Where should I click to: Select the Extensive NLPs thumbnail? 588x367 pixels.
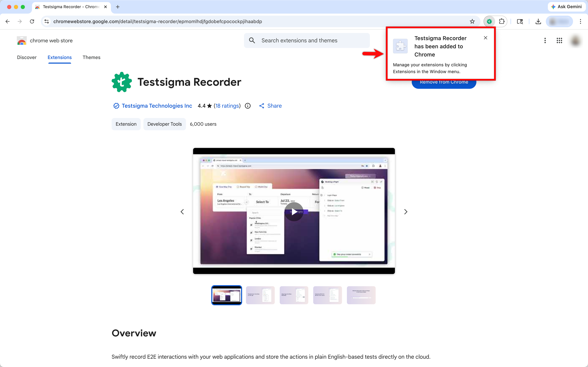(328, 295)
